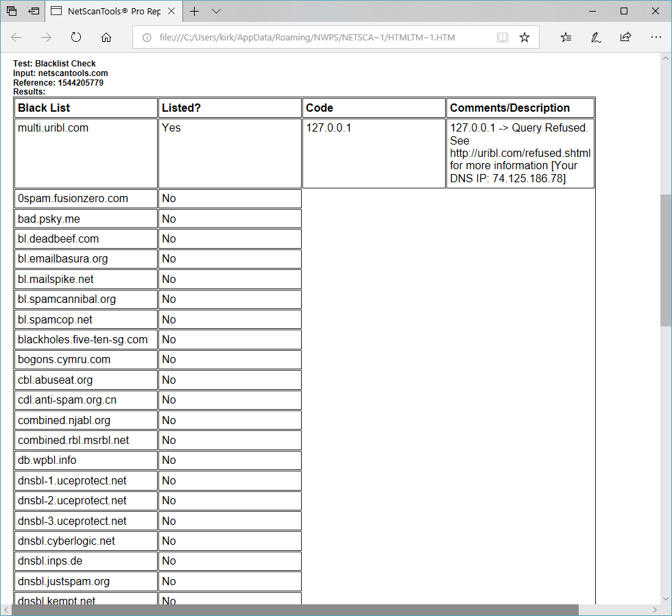The image size is (672, 616).
Task: View site information icon in address bar
Action: pyautogui.click(x=147, y=38)
